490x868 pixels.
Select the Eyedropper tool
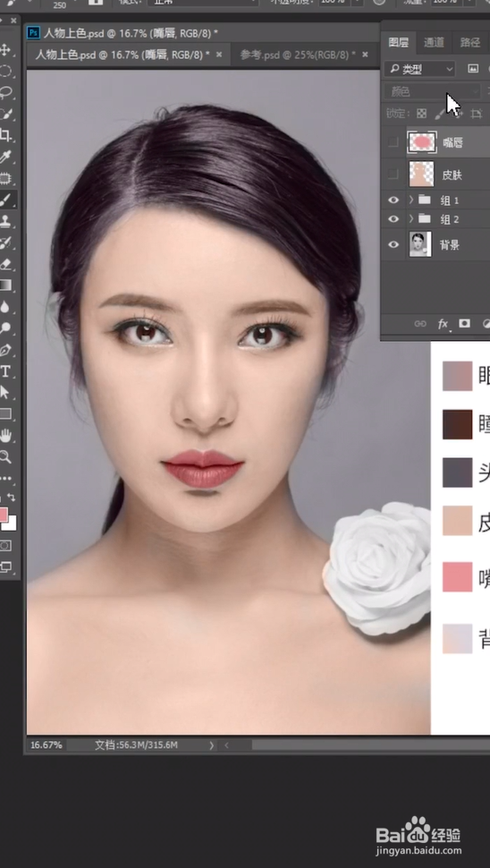point(5,157)
